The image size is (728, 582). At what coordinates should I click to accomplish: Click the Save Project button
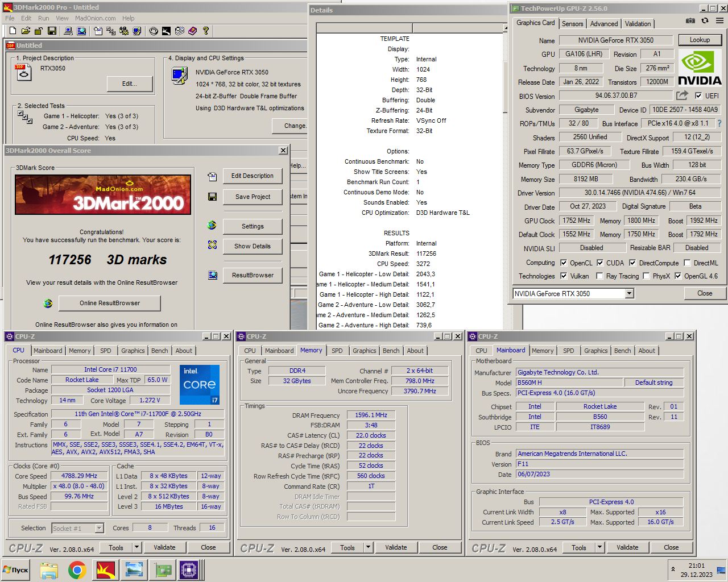[x=253, y=197]
